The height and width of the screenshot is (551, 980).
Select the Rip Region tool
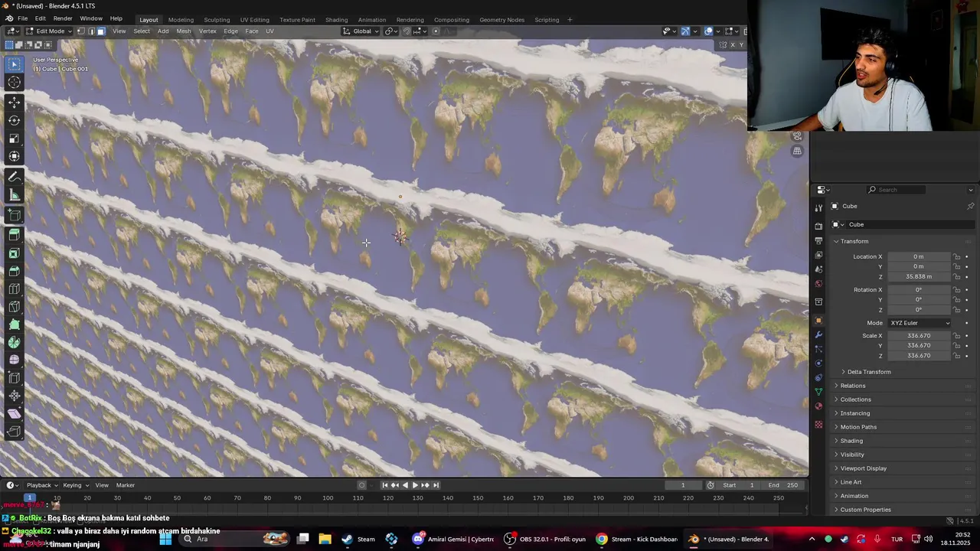point(15,431)
